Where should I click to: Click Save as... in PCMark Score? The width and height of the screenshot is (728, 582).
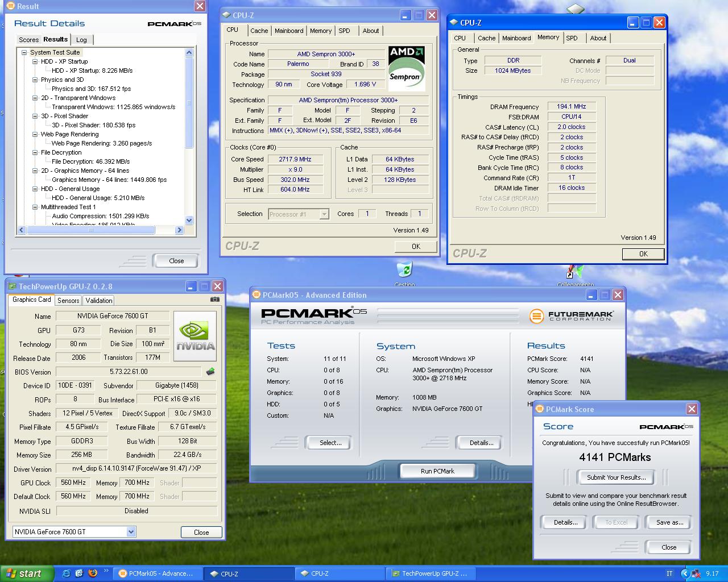click(x=669, y=522)
